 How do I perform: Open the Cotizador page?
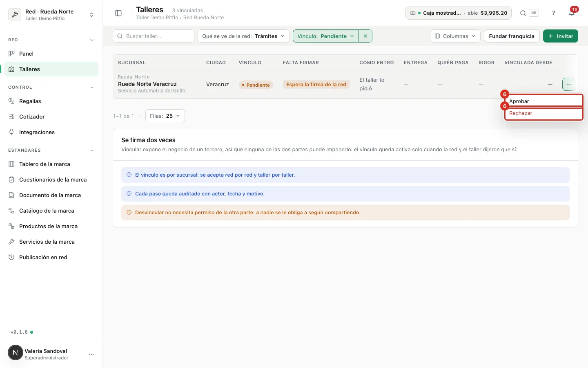tap(51, 117)
